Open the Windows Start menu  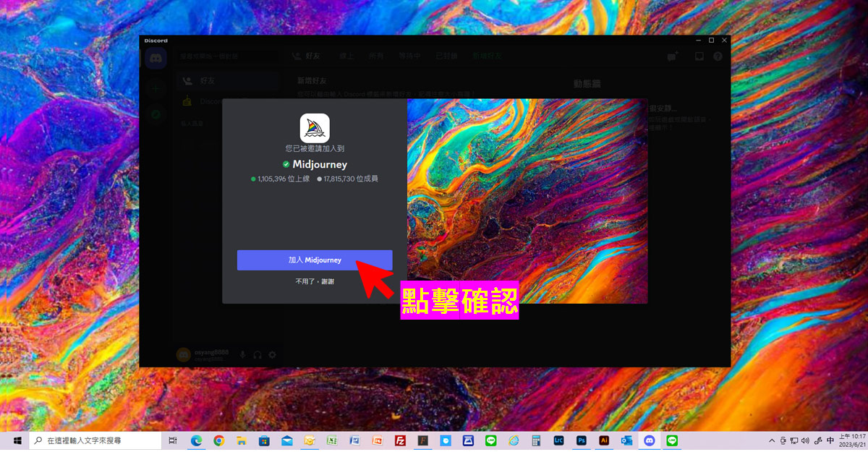click(x=16, y=440)
